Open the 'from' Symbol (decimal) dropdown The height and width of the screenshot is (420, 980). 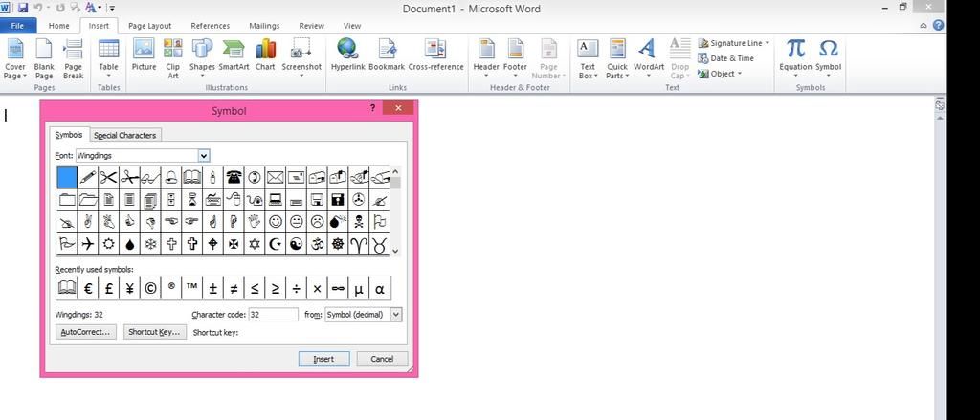(x=396, y=315)
